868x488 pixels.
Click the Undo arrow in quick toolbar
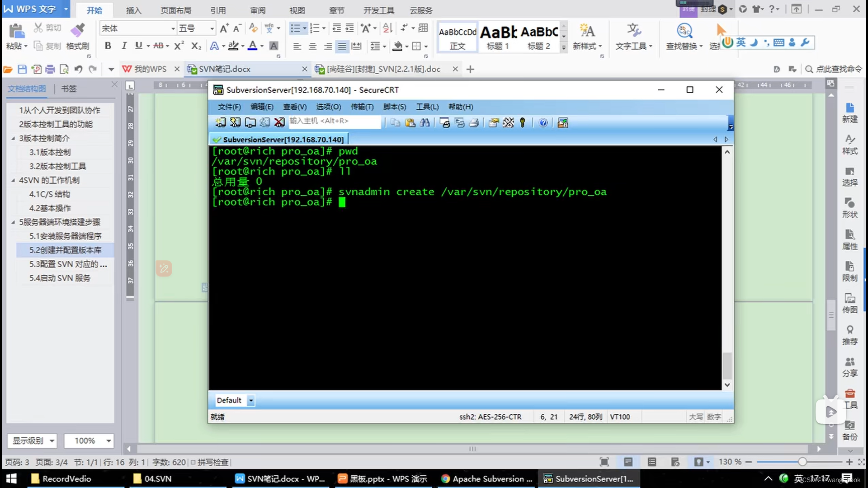tap(78, 69)
